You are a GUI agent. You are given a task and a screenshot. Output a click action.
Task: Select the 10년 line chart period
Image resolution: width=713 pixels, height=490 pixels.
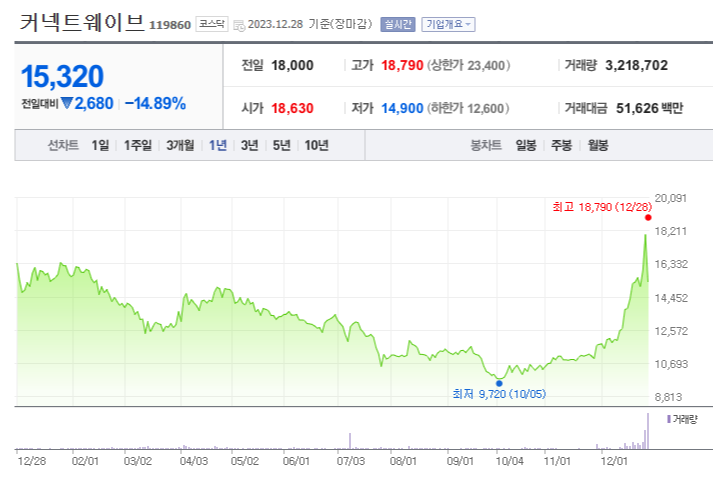(x=316, y=145)
